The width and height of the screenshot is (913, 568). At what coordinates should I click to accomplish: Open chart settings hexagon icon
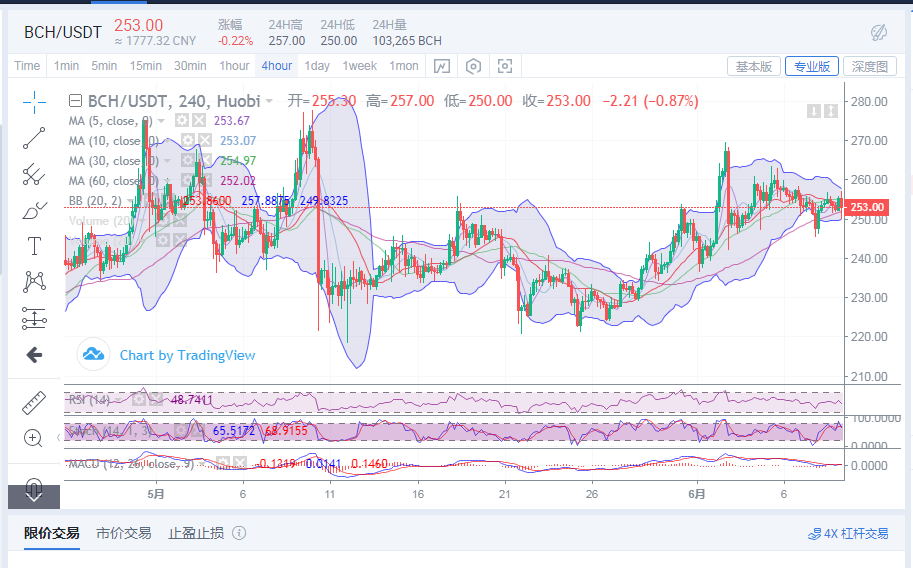(x=473, y=66)
